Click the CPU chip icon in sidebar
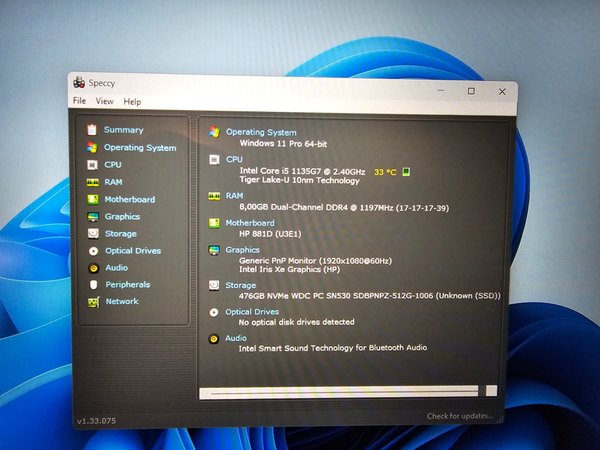Viewport: 600px width, 450px height. coord(92,165)
